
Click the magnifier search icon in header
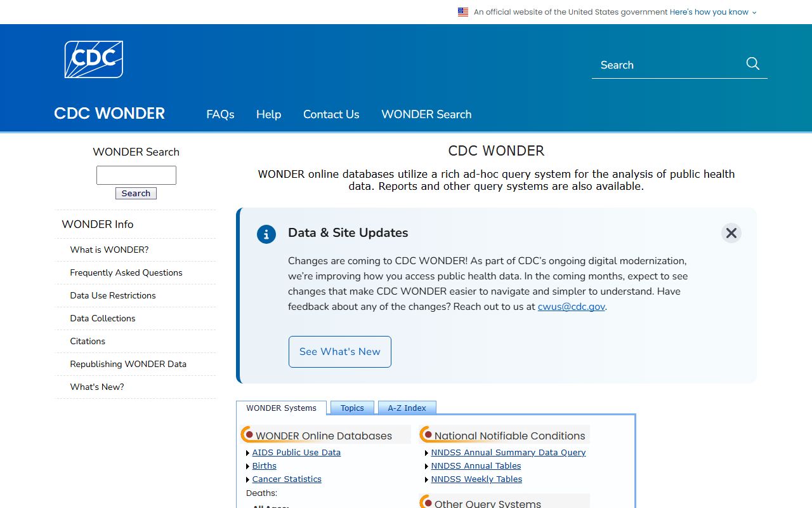(753, 63)
